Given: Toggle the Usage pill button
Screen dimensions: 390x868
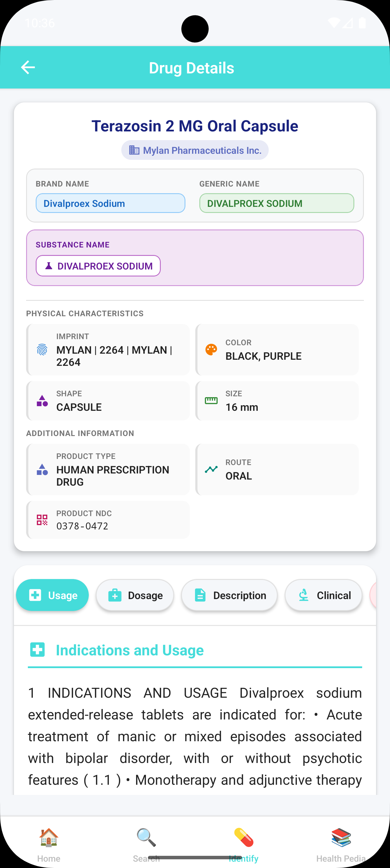Looking at the screenshot, I should point(52,595).
